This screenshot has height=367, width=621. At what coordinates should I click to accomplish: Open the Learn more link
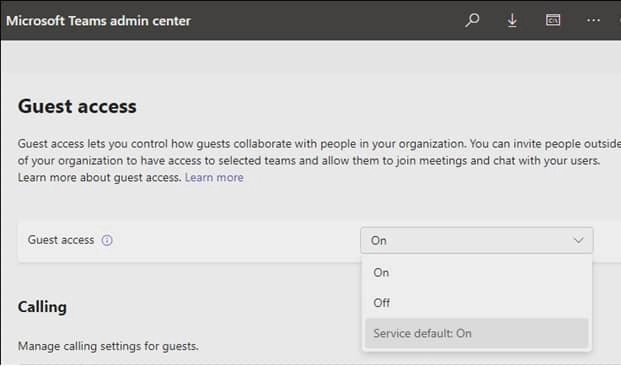click(x=214, y=178)
